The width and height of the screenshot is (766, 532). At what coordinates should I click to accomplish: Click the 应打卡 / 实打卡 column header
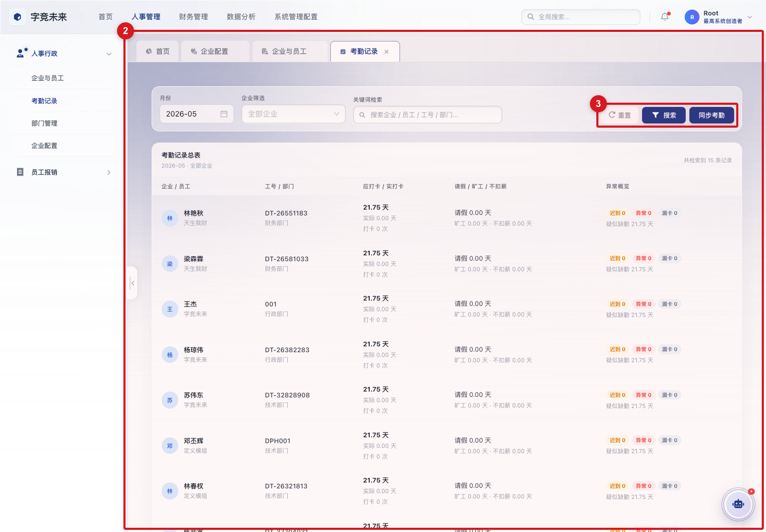383,186
